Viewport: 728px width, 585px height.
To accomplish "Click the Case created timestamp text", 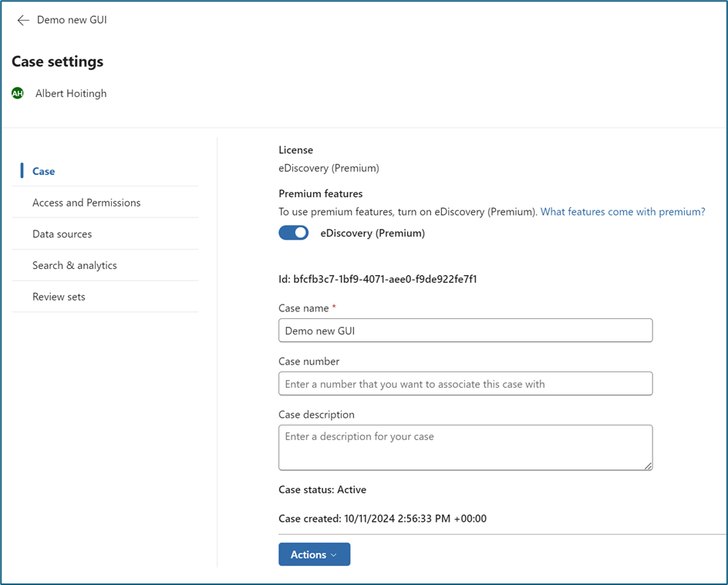I will coord(382,519).
